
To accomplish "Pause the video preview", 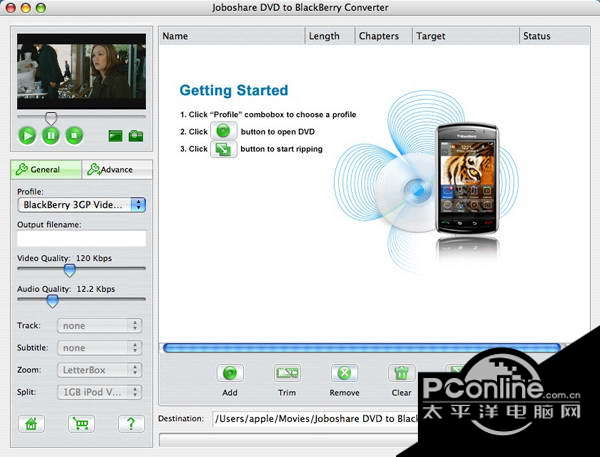I will (51, 135).
